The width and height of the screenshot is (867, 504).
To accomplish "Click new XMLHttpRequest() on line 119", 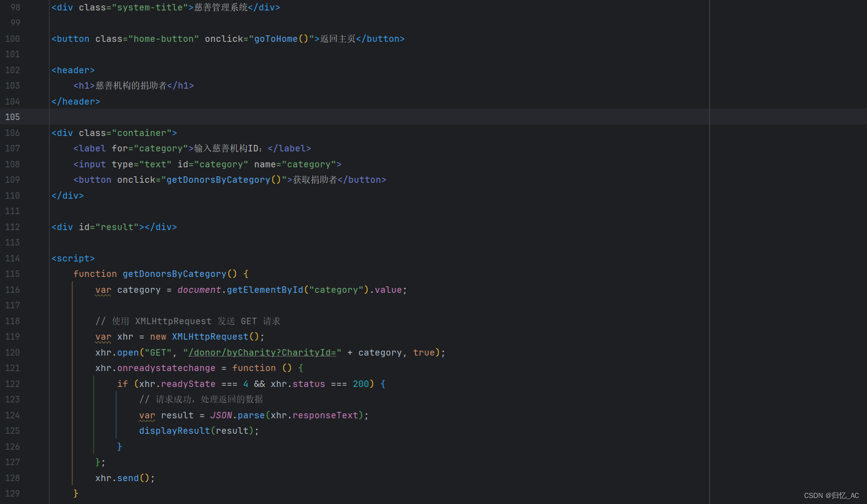I will pyautogui.click(x=204, y=337).
